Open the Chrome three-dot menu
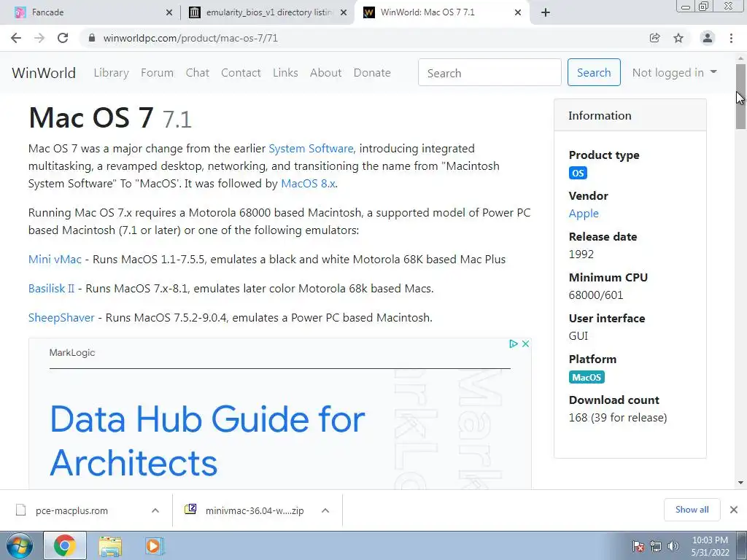 click(x=731, y=38)
